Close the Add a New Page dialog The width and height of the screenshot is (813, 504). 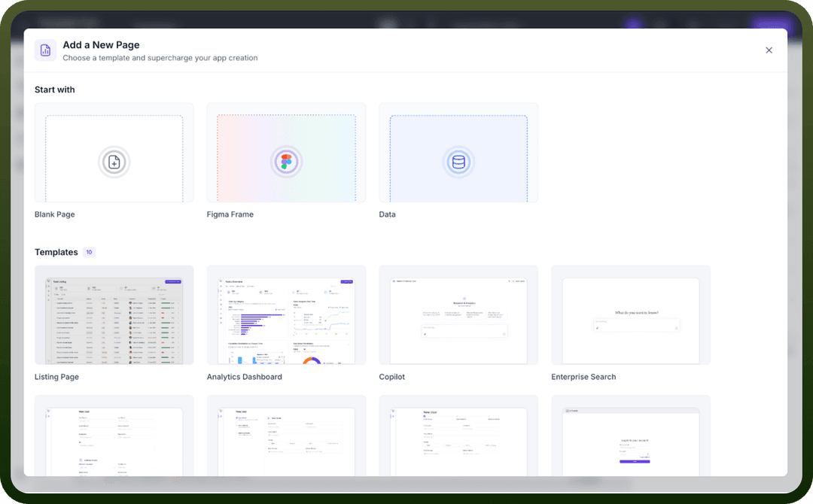point(769,50)
